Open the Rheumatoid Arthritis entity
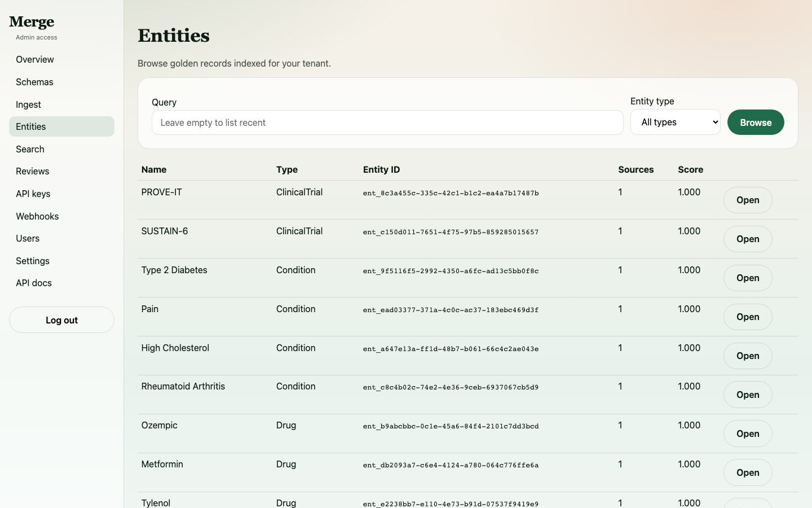 click(748, 395)
